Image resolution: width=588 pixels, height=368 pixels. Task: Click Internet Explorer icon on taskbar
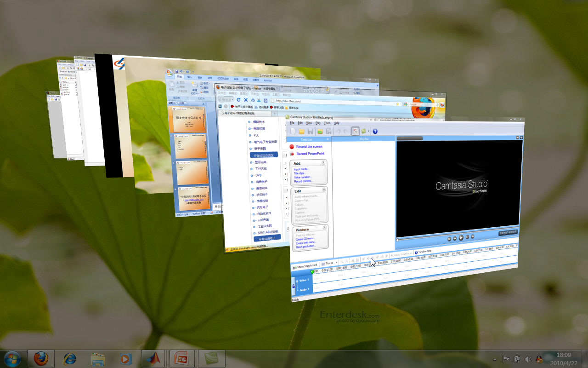69,358
